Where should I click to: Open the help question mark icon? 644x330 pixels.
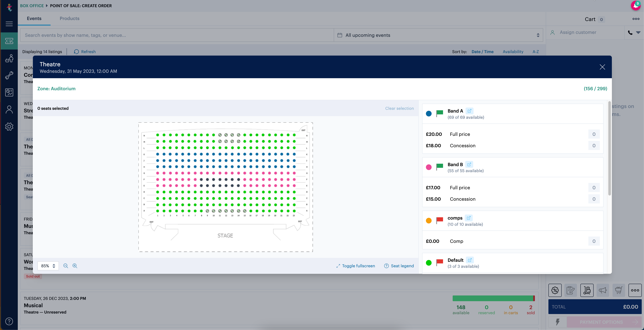pos(9,321)
